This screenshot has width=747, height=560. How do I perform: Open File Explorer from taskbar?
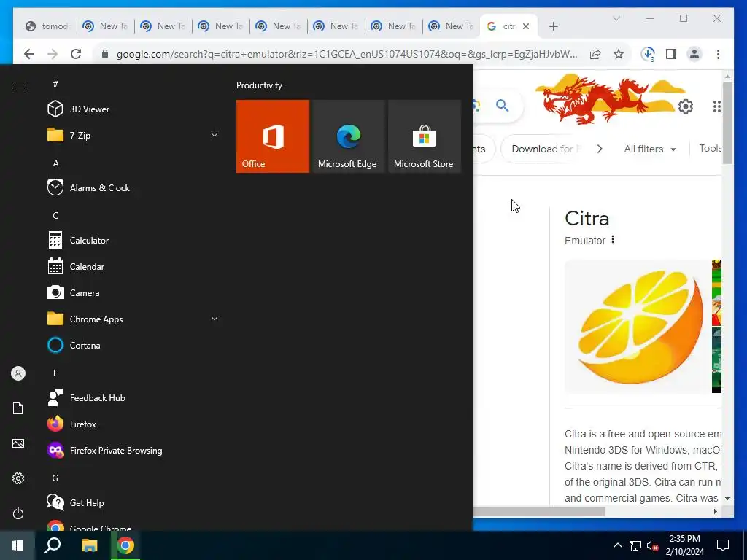(89, 545)
